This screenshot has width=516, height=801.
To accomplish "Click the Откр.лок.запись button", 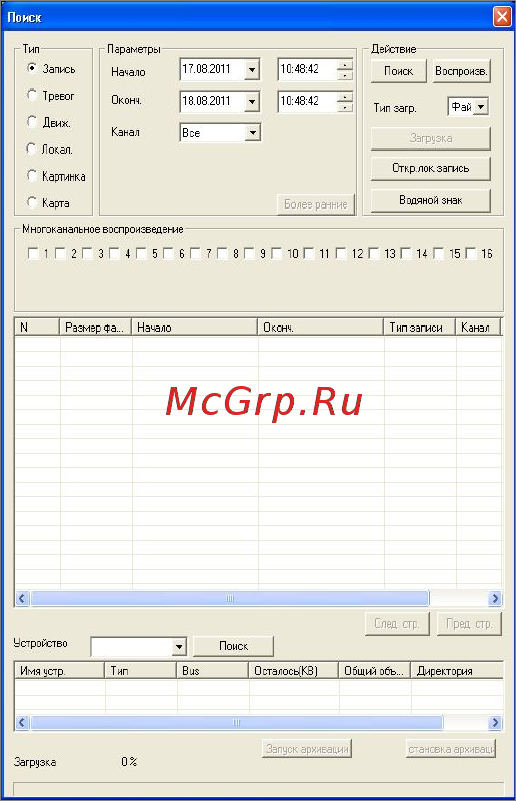I will tap(431, 168).
